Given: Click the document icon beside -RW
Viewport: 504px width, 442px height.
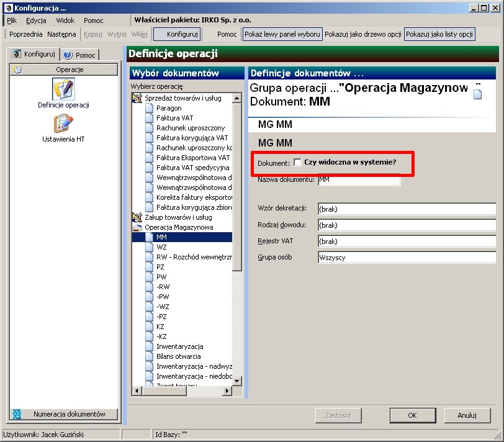Looking at the screenshot, I should [149, 287].
